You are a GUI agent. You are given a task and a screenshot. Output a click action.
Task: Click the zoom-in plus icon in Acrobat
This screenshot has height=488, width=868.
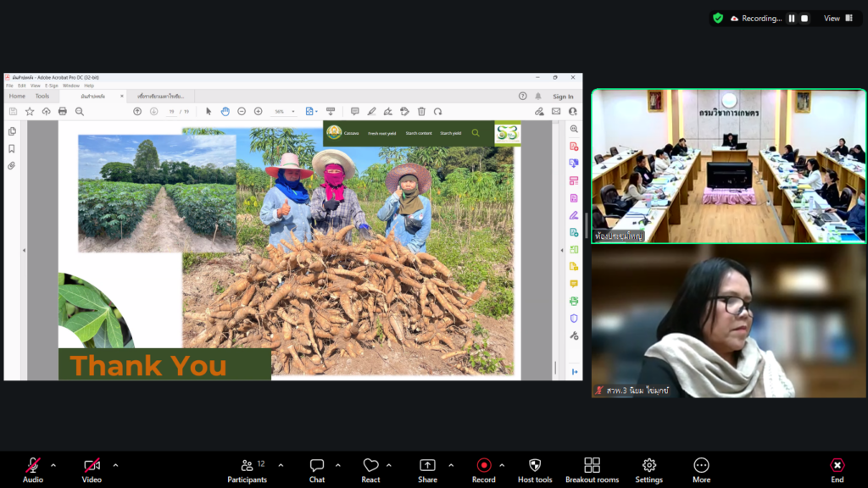[x=259, y=111]
